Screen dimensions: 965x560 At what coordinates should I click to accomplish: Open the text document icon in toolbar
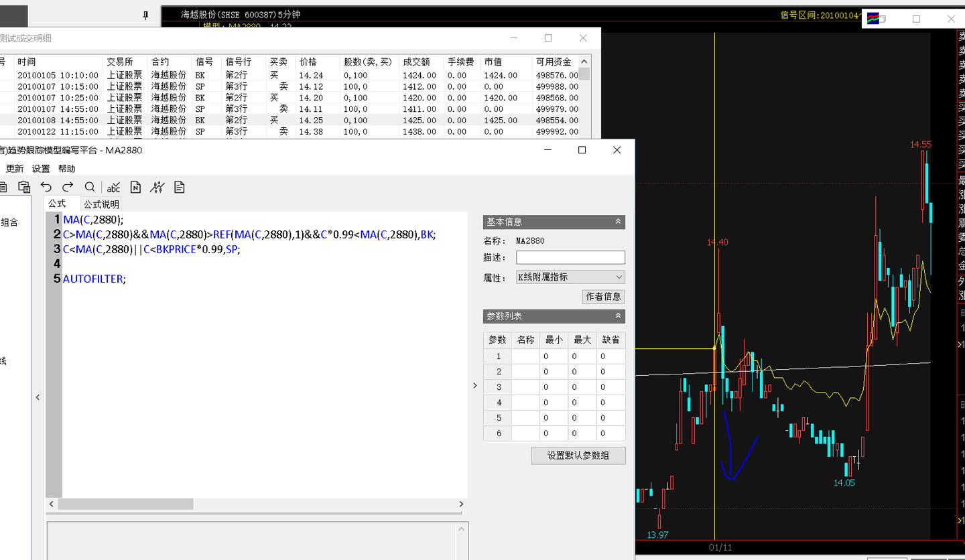(180, 187)
